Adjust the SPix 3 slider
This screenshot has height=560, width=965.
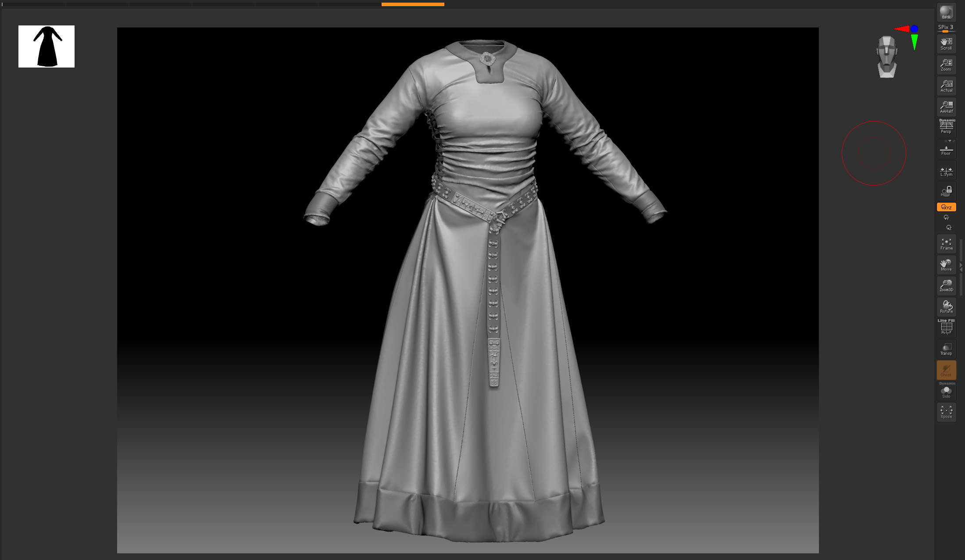coord(946,29)
